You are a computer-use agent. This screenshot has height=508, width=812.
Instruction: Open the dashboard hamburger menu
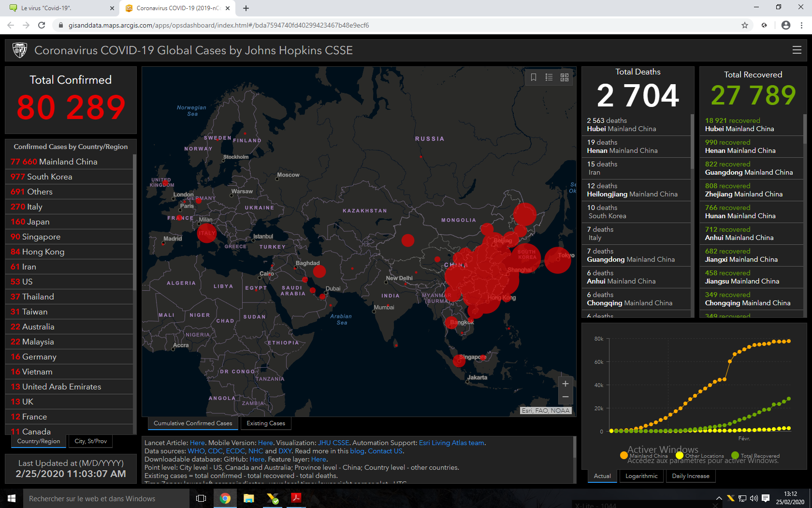(x=797, y=50)
